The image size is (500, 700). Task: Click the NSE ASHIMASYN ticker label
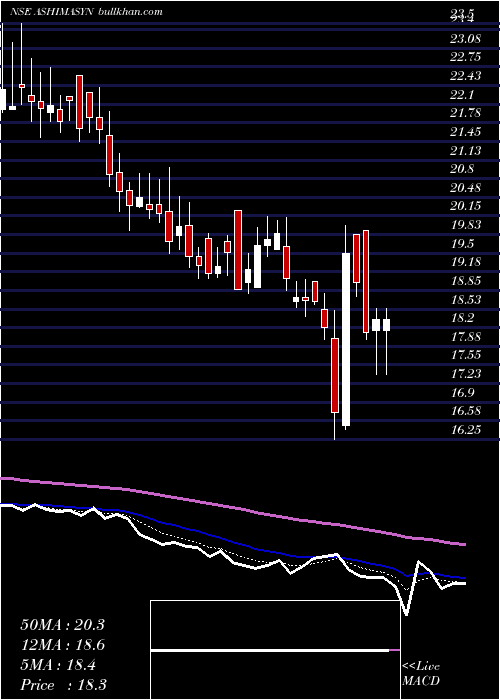click(51, 12)
